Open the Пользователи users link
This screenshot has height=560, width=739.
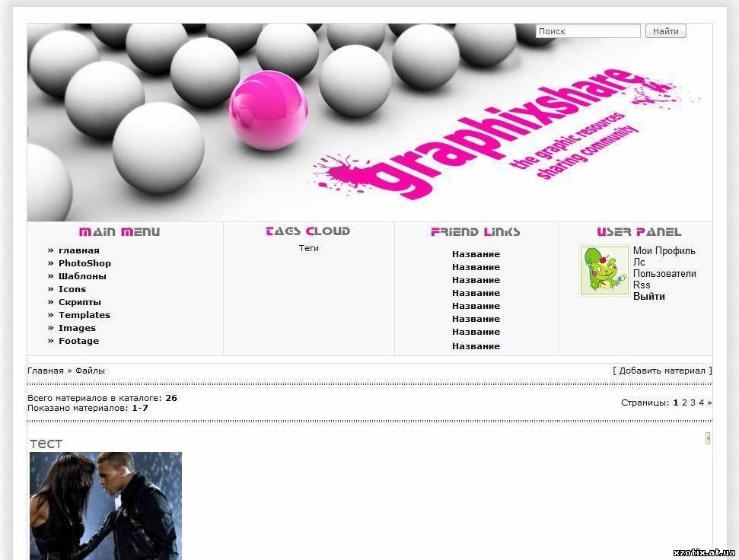664,274
